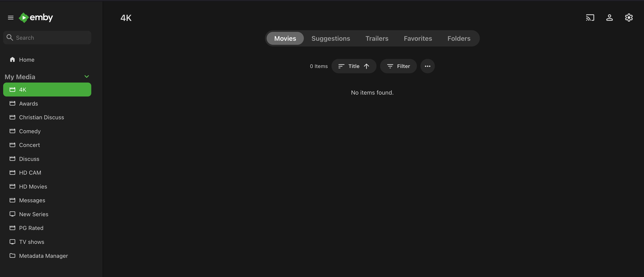This screenshot has width=644, height=277.
Task: Open the TV shows library
Action: pyautogui.click(x=31, y=242)
